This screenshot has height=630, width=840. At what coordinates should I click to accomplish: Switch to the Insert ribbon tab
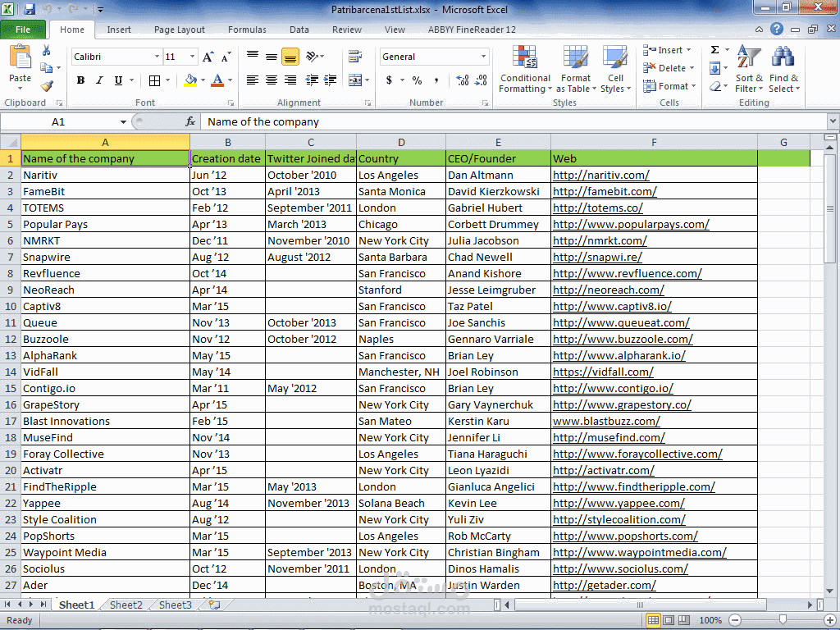coord(118,30)
